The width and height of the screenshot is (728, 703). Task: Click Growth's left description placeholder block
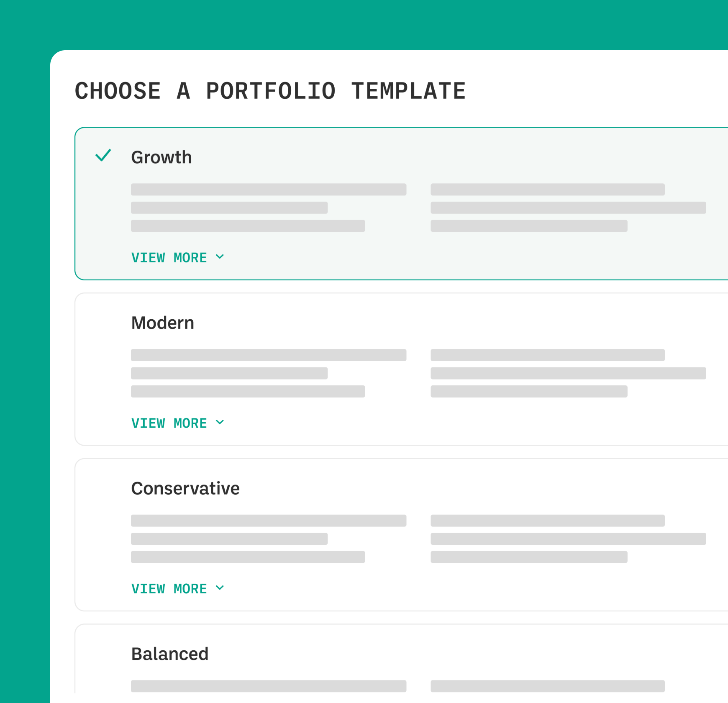tap(268, 208)
